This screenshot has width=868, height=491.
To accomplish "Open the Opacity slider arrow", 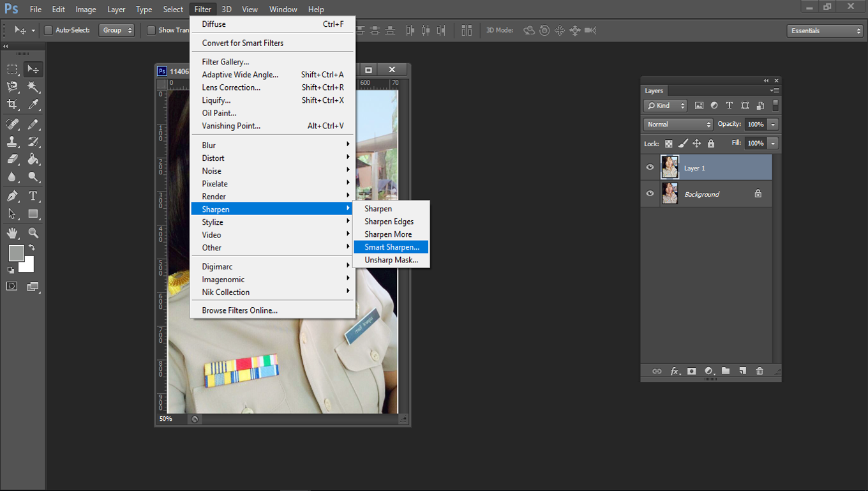I will [773, 125].
